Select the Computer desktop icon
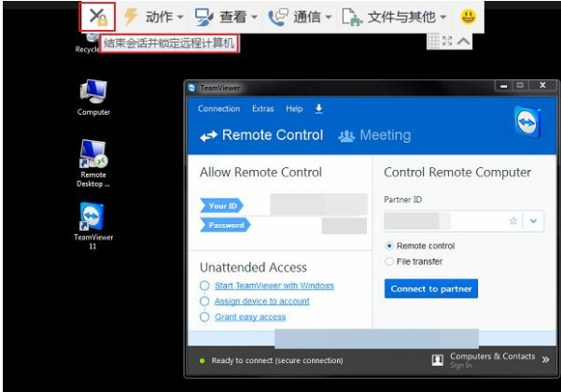The image size is (561, 392). pyautogui.click(x=93, y=97)
